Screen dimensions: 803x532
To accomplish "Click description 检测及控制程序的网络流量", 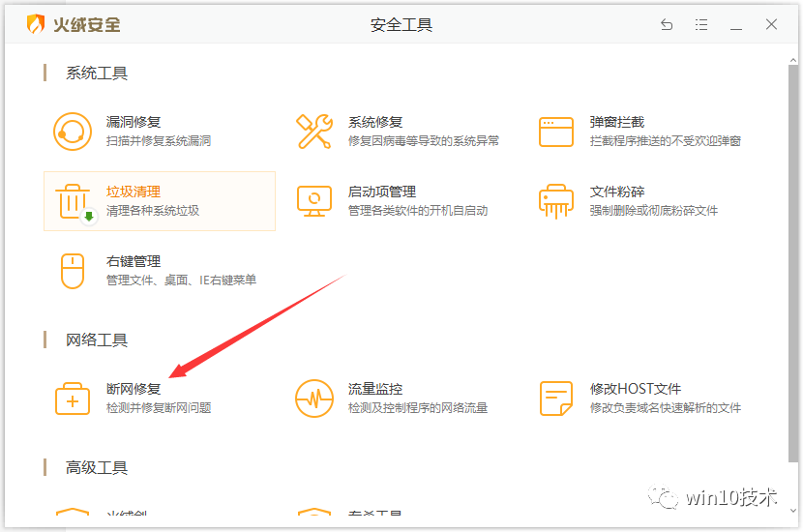I will (418, 407).
